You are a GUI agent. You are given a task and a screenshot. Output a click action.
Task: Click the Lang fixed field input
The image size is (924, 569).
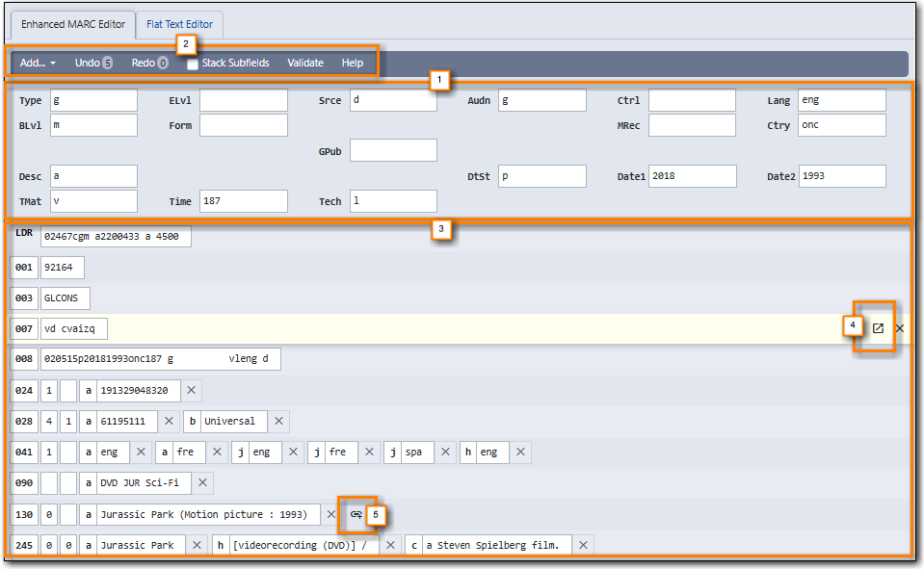pos(841,100)
